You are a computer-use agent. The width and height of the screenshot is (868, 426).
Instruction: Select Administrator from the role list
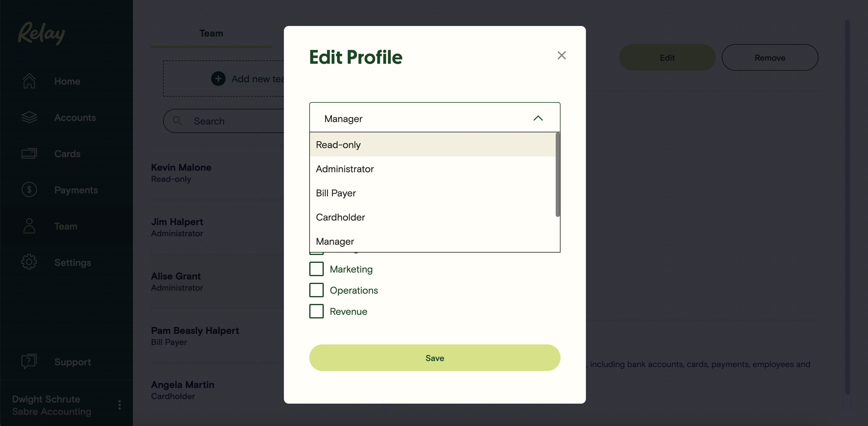click(345, 169)
